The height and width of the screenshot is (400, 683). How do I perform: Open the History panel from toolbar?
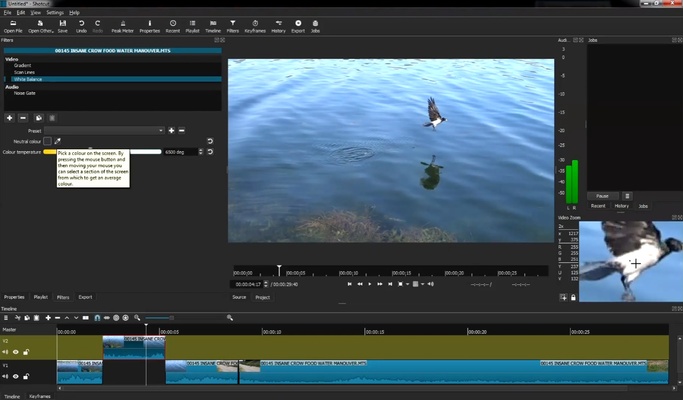(278, 26)
